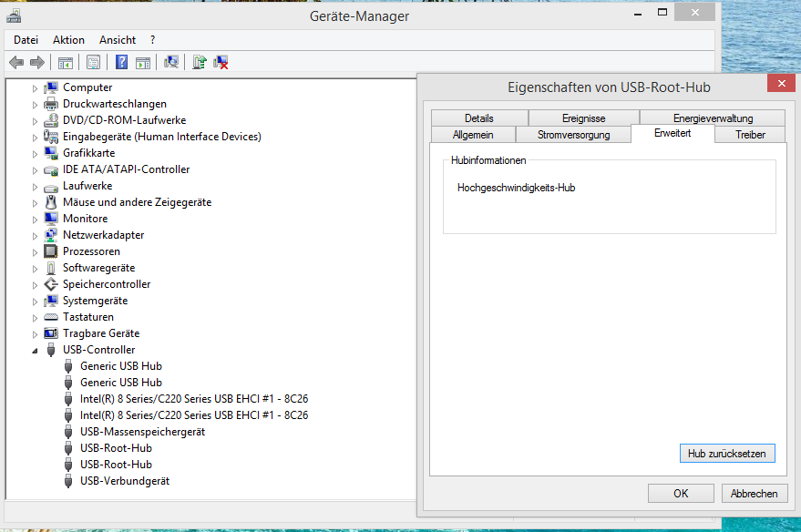801x532 pixels.
Task: Select the Softwaregeräte tree item
Action: [99, 268]
